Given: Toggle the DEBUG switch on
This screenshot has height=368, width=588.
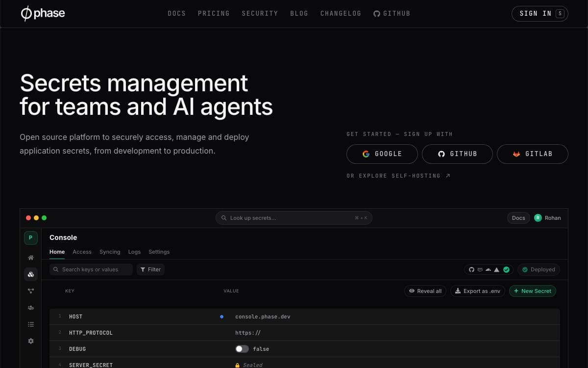Looking at the screenshot, I should [x=242, y=349].
